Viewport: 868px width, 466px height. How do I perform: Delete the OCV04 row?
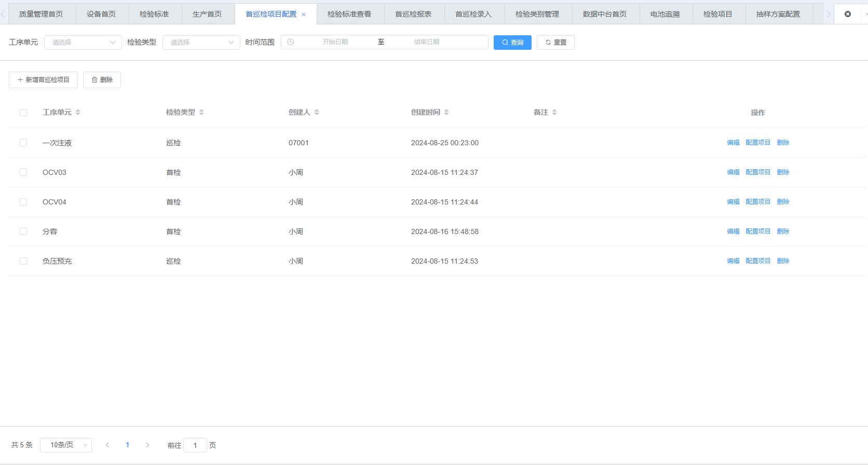783,202
